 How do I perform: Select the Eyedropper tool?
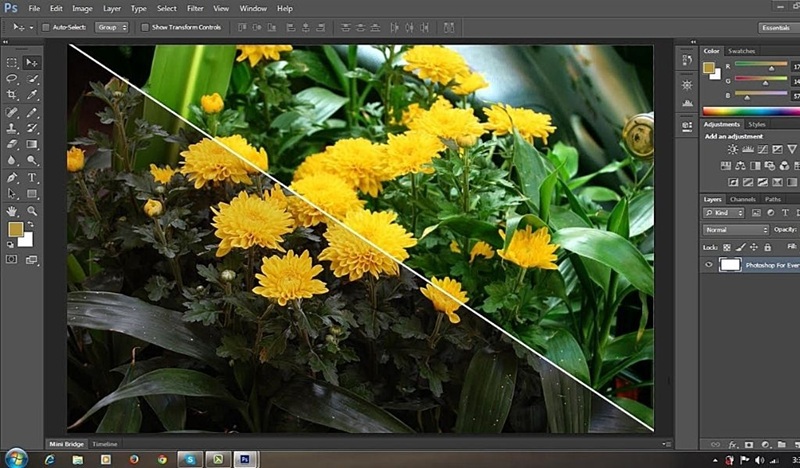coord(32,94)
